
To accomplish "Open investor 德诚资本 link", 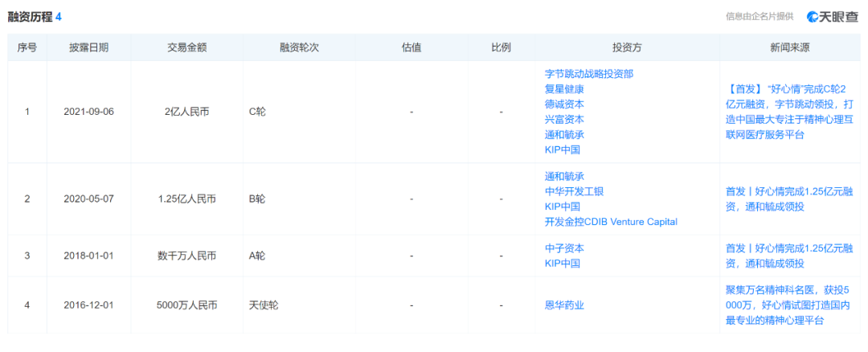I will (x=565, y=104).
